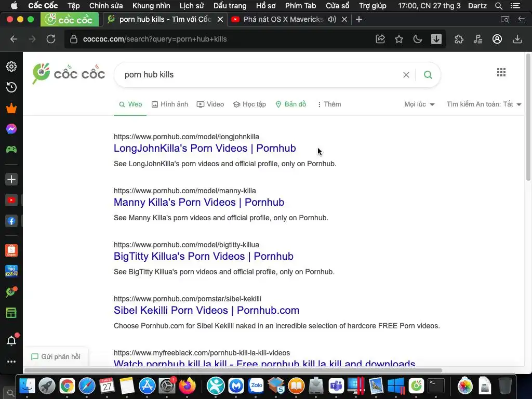Open Tiki shortcut in the sidebar

[x=11, y=271]
